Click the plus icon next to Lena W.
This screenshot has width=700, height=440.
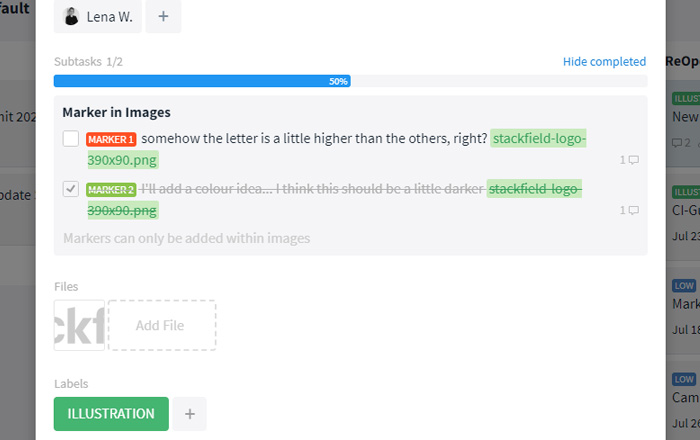163,17
